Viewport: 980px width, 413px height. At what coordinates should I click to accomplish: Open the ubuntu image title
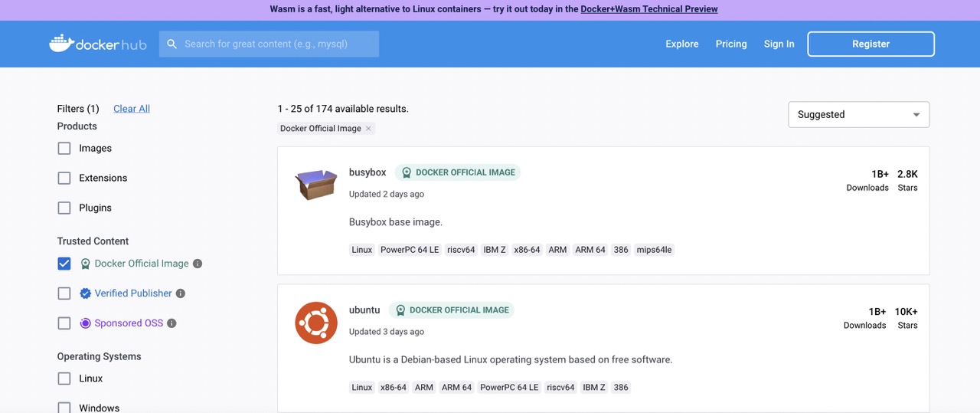coord(364,310)
